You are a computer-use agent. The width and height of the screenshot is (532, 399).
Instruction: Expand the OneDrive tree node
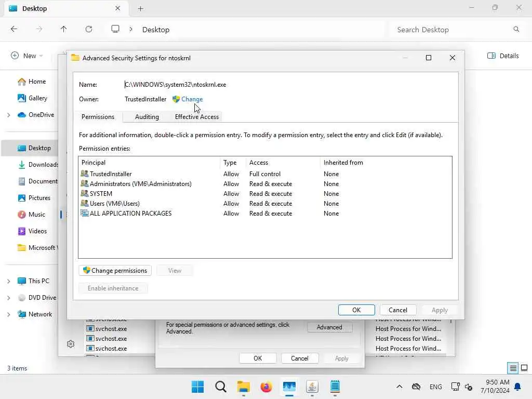pos(8,115)
